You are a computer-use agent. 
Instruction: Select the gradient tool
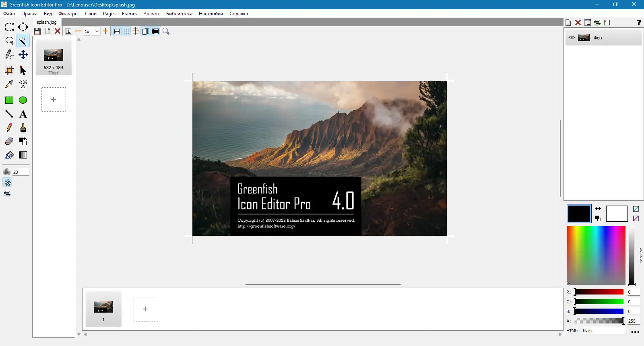[23, 155]
